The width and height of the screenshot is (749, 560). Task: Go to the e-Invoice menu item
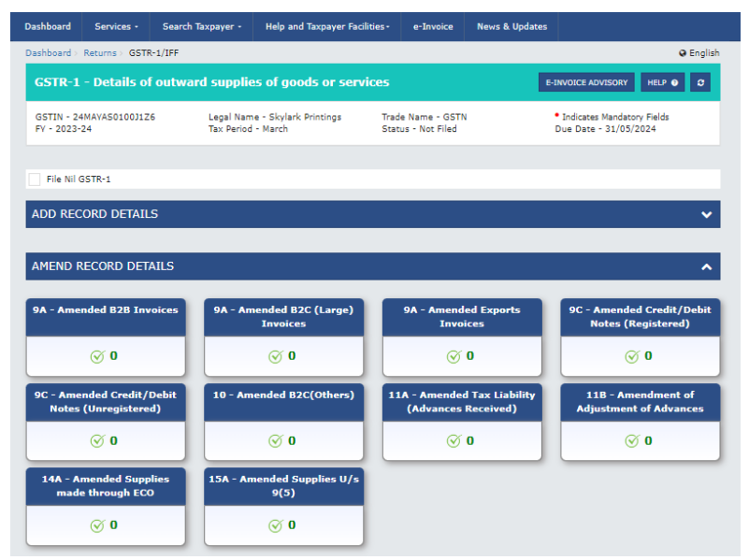tap(433, 27)
